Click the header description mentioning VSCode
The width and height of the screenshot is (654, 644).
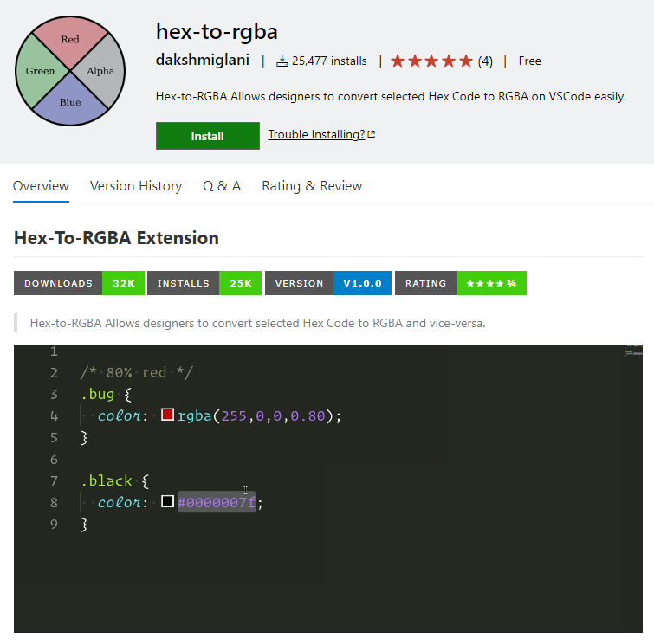[x=391, y=96]
